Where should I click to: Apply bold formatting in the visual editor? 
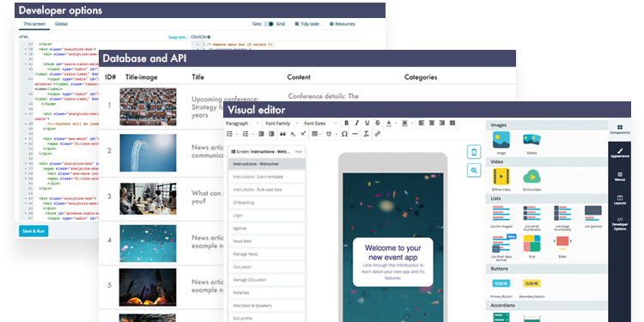[346, 123]
